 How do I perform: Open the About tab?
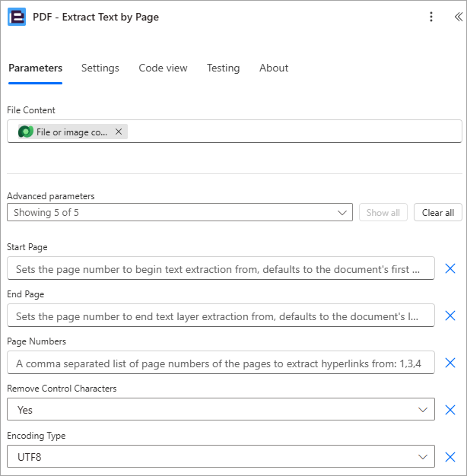274,68
